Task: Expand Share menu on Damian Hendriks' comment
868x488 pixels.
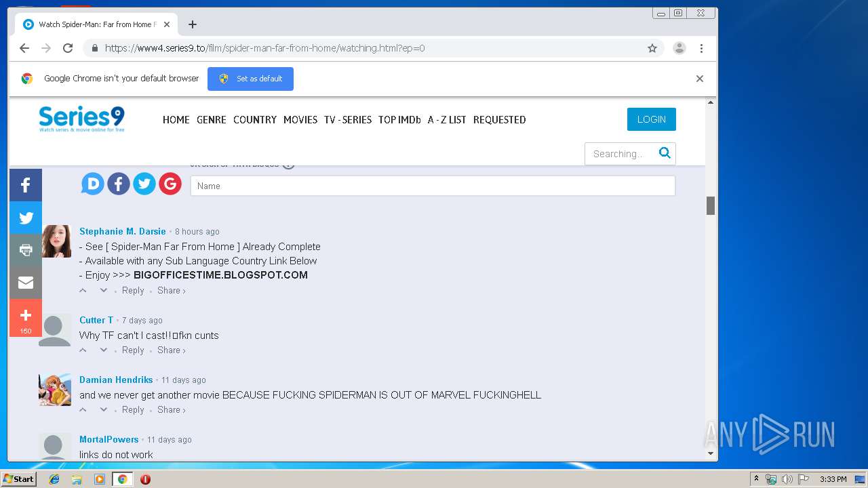Action: tap(172, 409)
